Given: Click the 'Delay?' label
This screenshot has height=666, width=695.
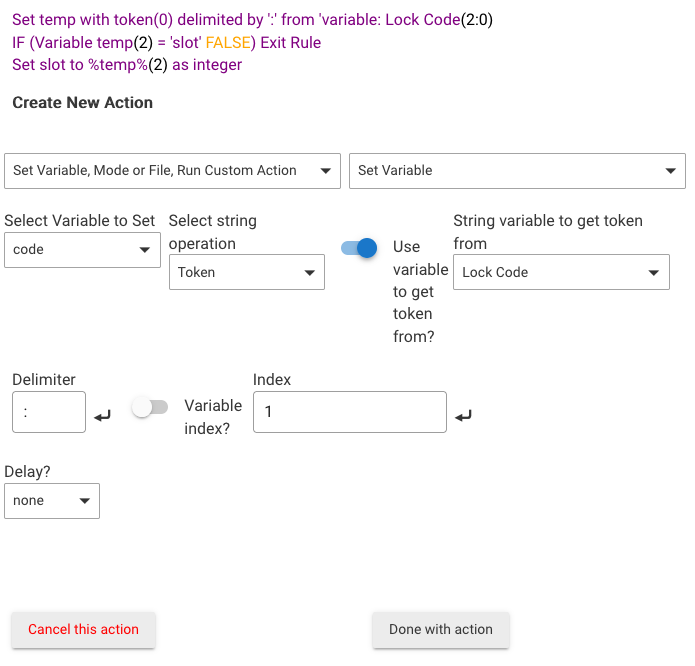Looking at the screenshot, I should [x=27, y=471].
